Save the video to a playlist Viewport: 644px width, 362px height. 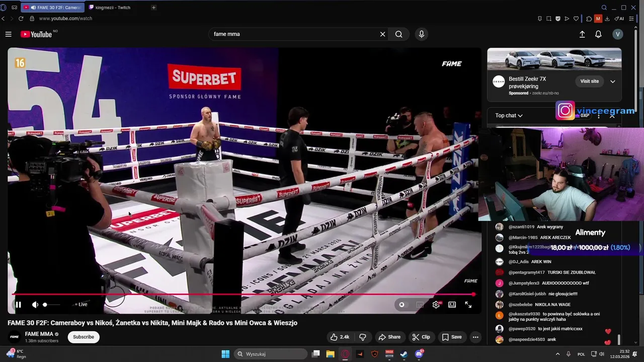click(451, 337)
